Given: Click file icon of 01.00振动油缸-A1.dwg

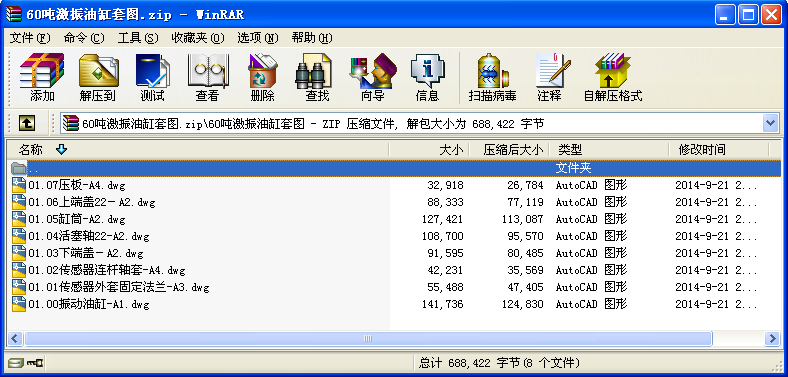Looking at the screenshot, I should point(19,304).
